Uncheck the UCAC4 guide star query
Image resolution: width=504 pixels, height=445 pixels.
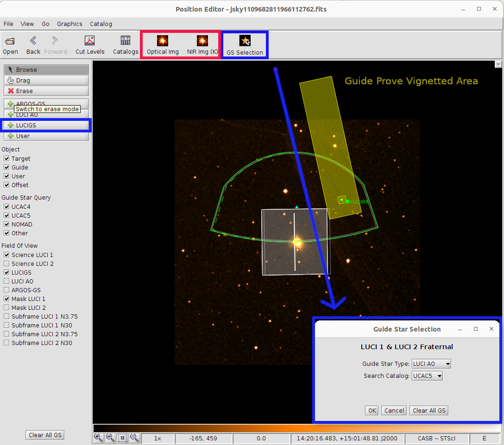(x=6, y=207)
